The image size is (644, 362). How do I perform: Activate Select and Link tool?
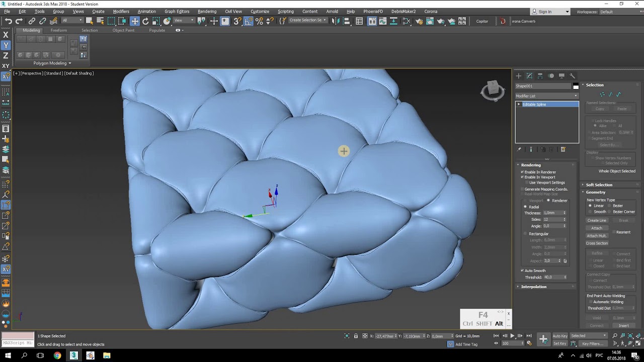pyautogui.click(x=32, y=21)
